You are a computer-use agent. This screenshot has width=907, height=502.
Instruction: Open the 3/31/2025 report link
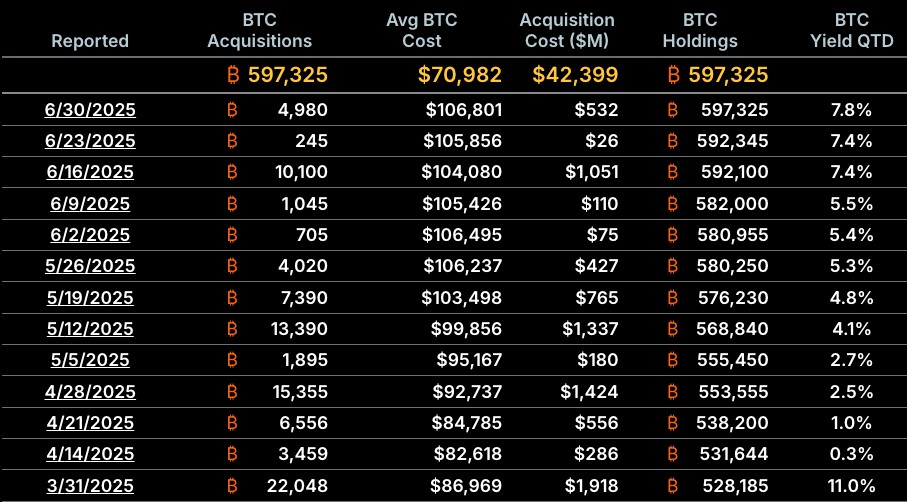[x=90, y=487]
